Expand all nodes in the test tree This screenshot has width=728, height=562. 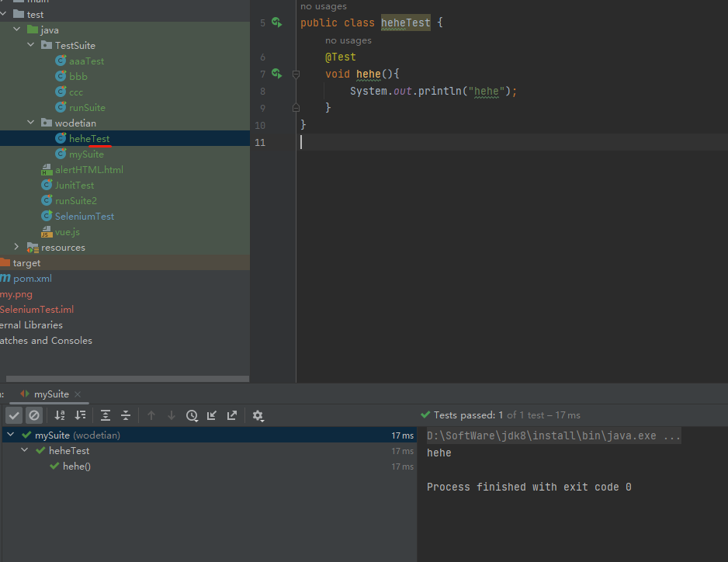(x=106, y=415)
